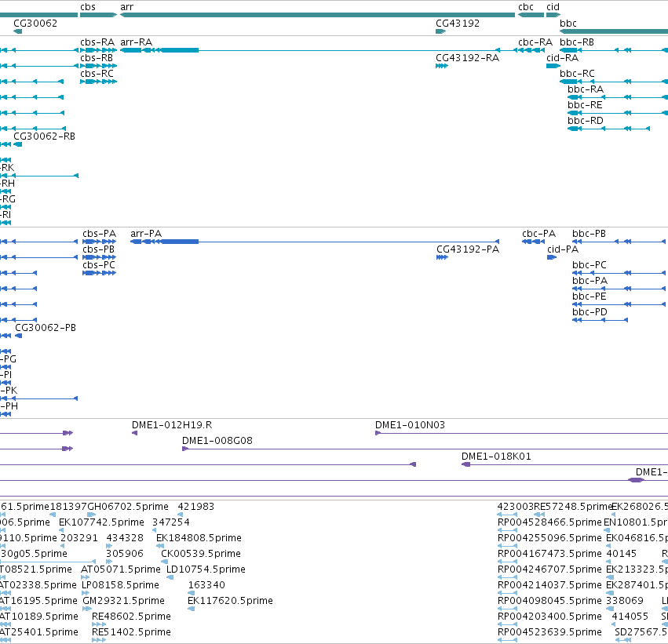Viewport: 668px width, 644px height.
Task: Click the GH06702.5prime EST label
Action: (x=128, y=507)
